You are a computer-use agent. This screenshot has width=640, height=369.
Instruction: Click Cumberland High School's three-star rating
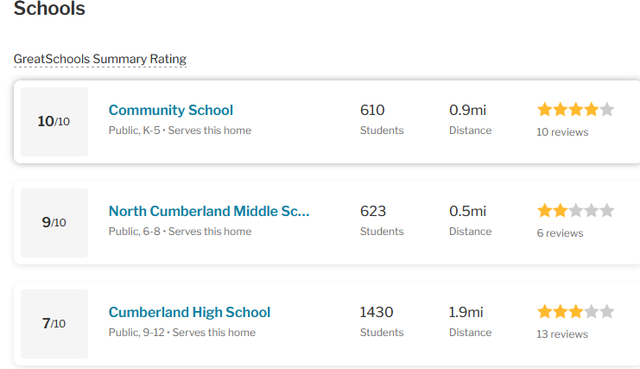[576, 312]
